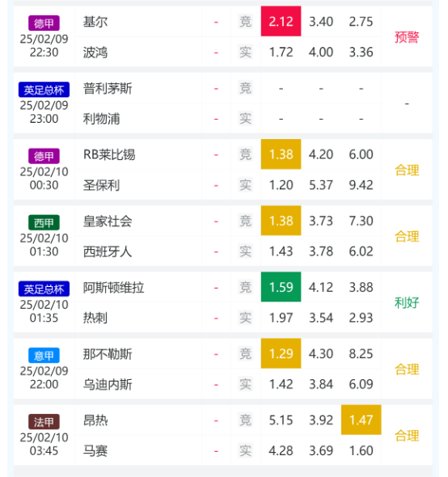
Task: Click the 实 tag in the 波鸿 row
Action: pyautogui.click(x=245, y=52)
